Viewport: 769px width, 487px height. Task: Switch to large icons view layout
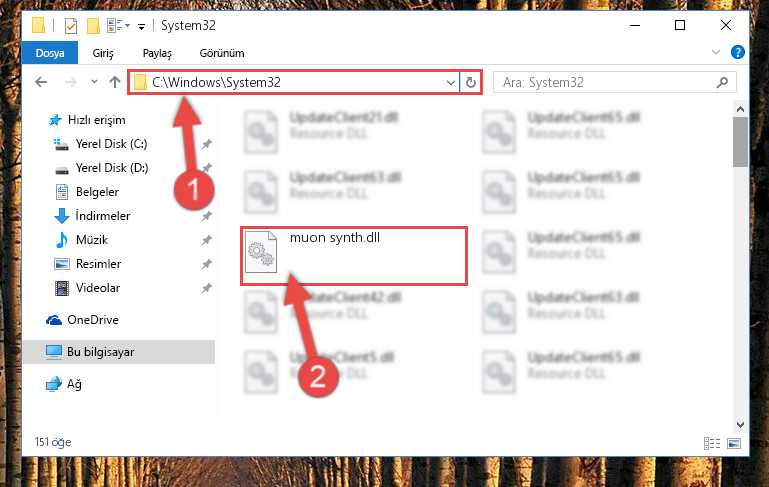pyautogui.click(x=734, y=443)
